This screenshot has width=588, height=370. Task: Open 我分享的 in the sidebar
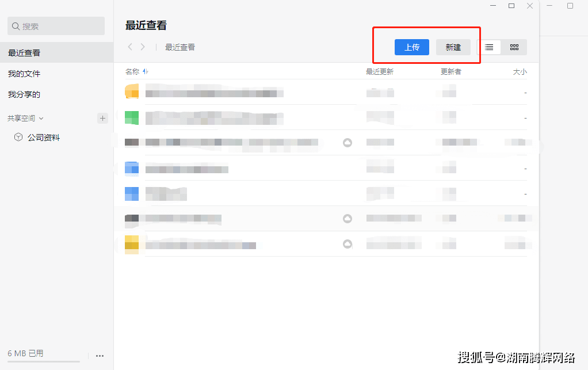24,94
